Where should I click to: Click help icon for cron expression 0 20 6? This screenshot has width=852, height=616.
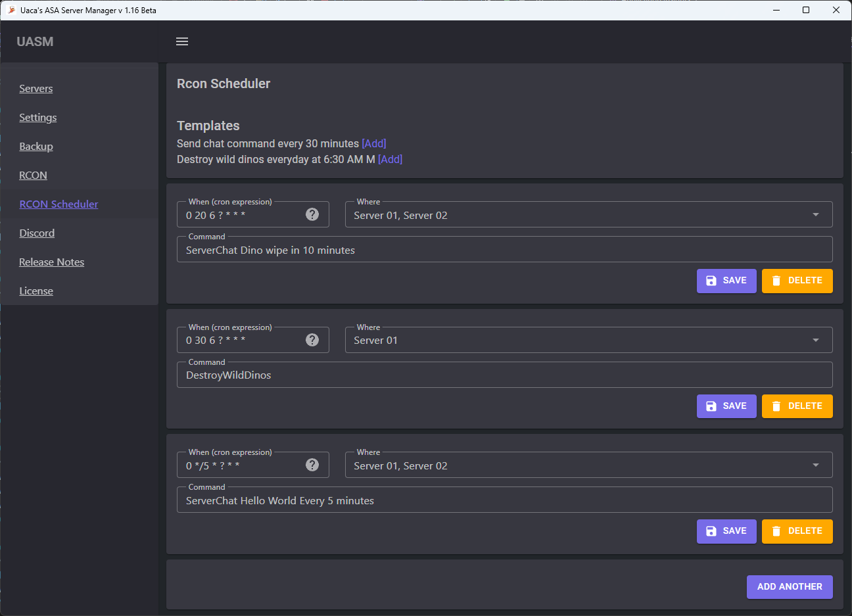click(x=312, y=214)
